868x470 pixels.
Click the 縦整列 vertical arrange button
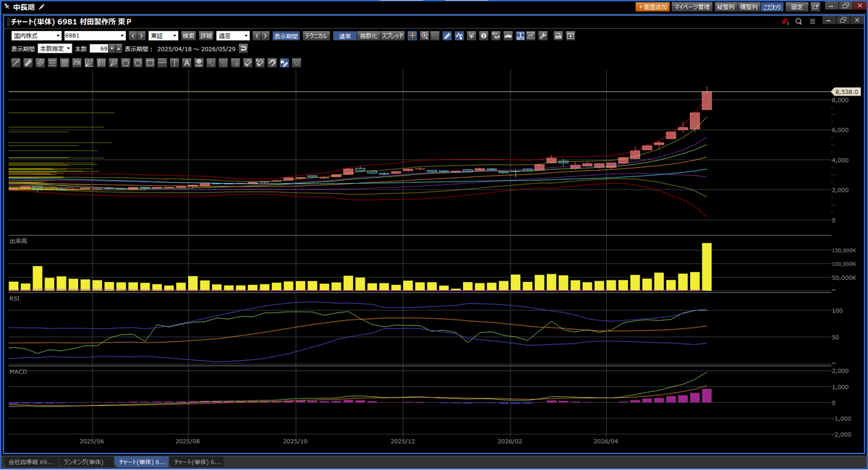pos(726,7)
